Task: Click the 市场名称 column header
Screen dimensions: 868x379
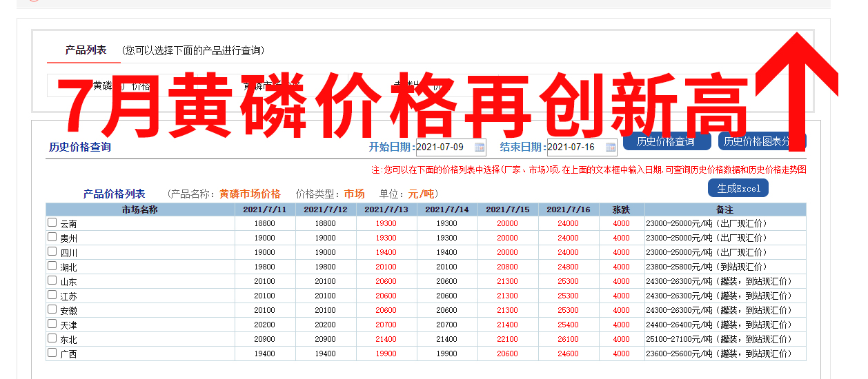Action: point(140,209)
